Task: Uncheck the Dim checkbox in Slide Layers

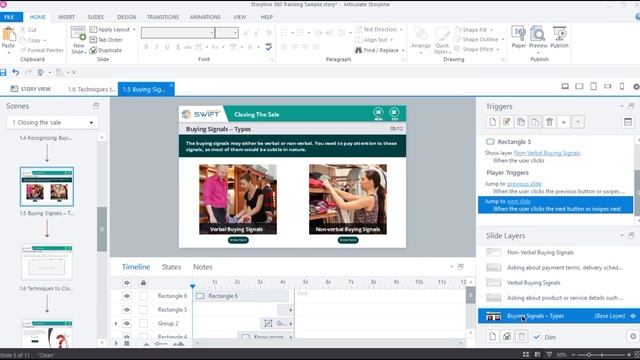Action: pos(536,337)
